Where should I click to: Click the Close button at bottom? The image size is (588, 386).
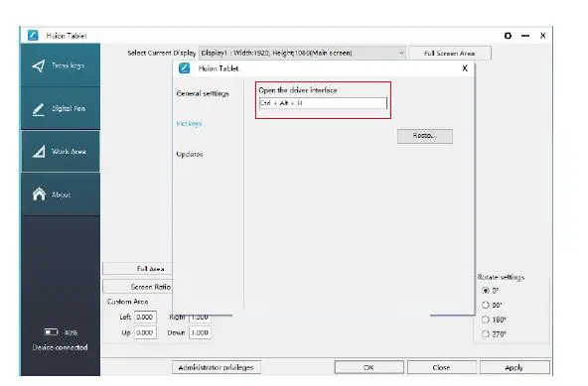[x=442, y=367]
